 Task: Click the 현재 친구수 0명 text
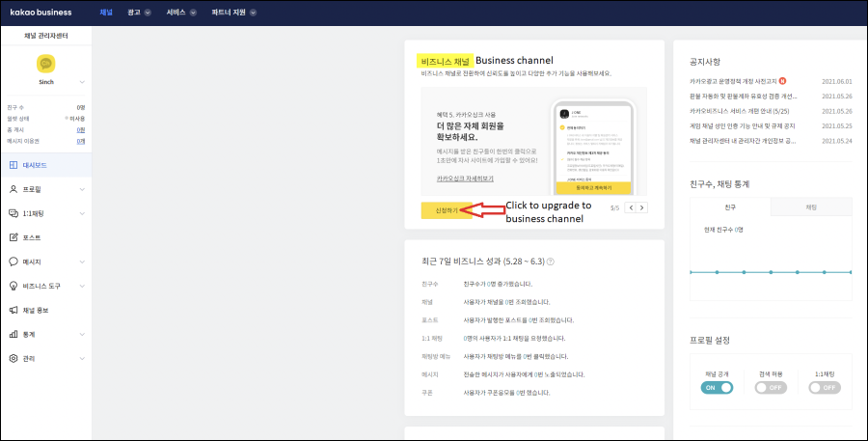coord(723,230)
